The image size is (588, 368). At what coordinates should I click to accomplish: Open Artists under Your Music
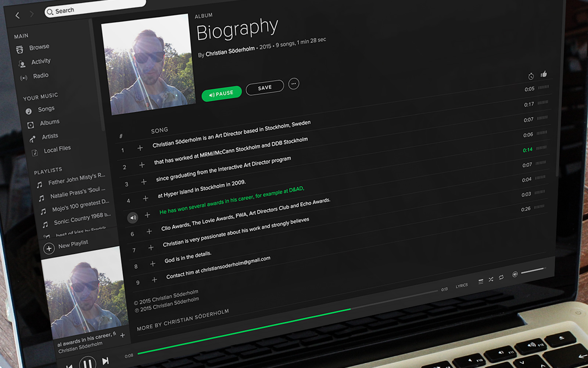coord(50,136)
